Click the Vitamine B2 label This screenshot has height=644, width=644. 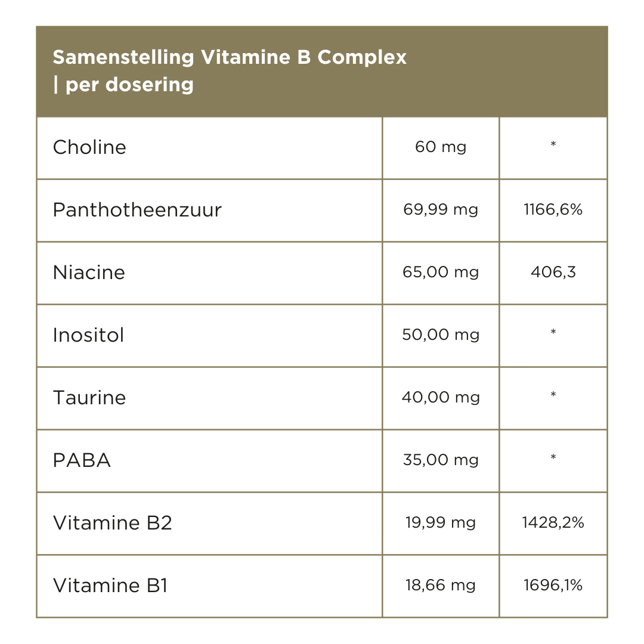tap(113, 523)
